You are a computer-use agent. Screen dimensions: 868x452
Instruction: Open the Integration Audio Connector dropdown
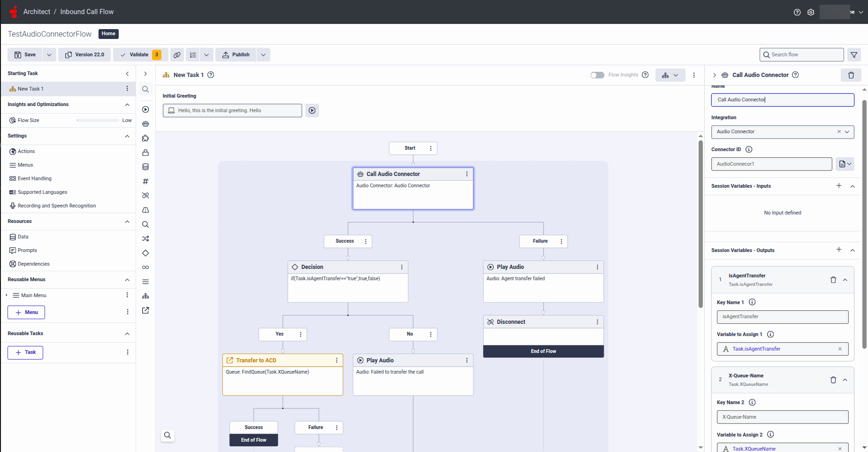pos(847,132)
